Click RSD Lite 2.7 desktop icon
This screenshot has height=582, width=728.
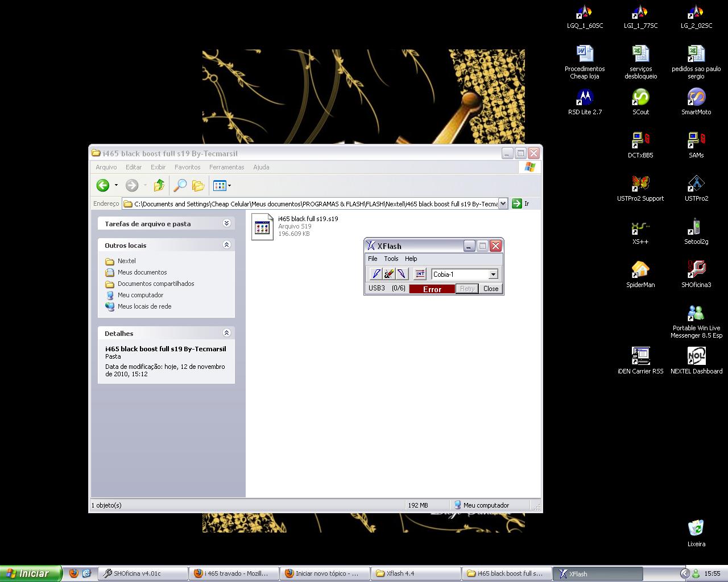tap(585, 102)
